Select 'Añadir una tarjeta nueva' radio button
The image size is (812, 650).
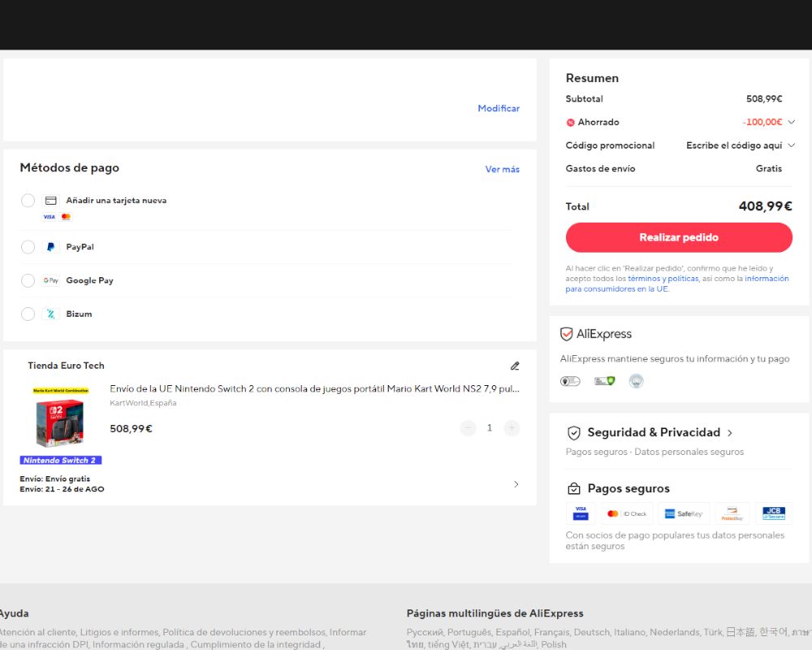[x=28, y=200]
